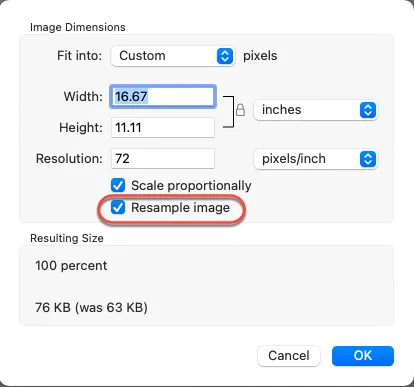Open the pixels/inch resolution unit dropdown

[x=315, y=159]
